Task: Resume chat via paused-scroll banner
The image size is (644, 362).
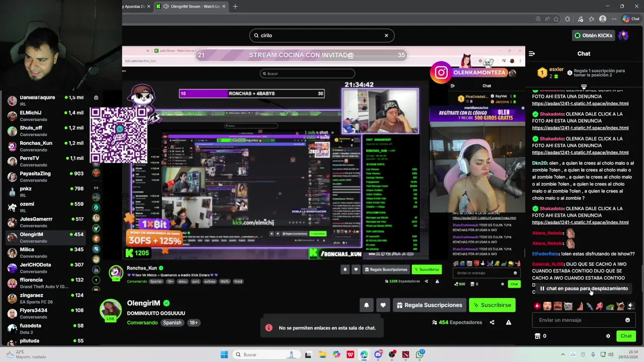Action: 584,289
